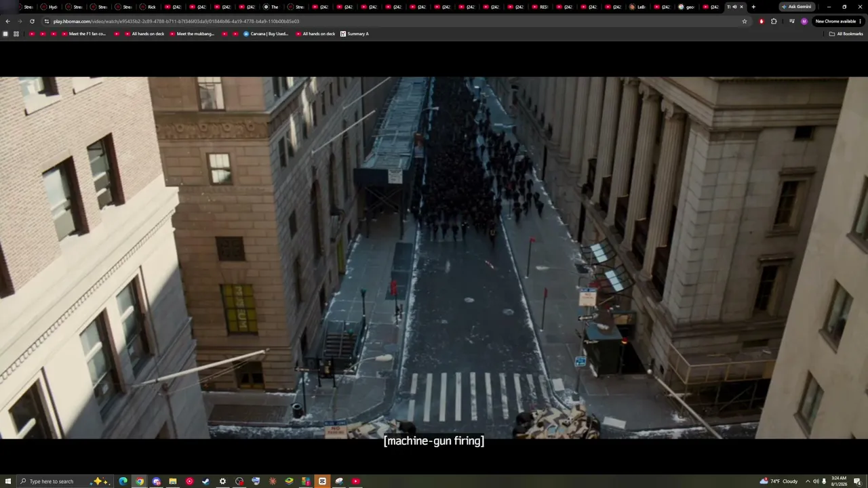Open the 74°F Cloudy weather widget
This screenshot has width=868, height=488.
pos(778,481)
